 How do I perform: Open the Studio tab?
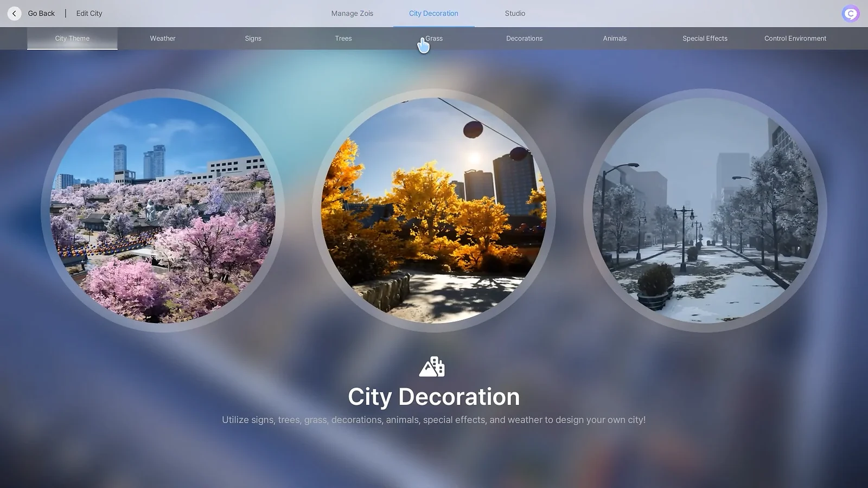(x=514, y=13)
